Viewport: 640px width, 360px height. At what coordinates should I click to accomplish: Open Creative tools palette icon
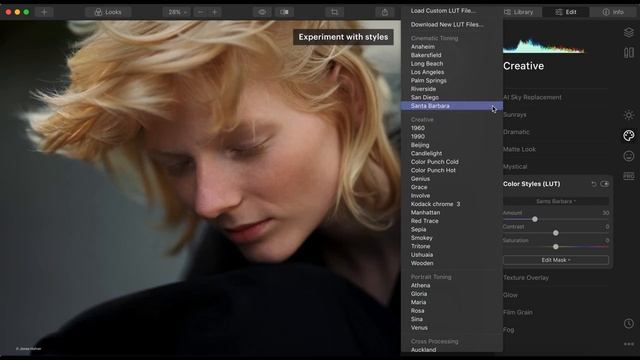pyautogui.click(x=629, y=136)
